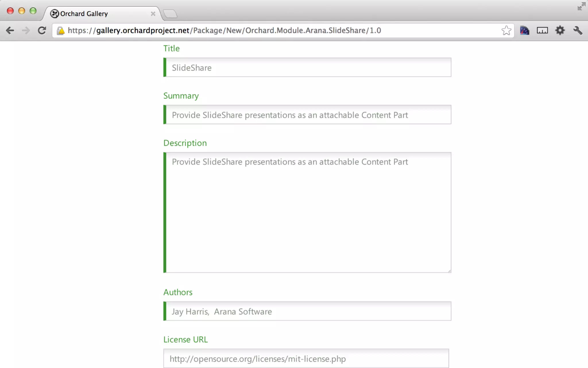Grab the Description textarea resize handle
Image resolution: width=588 pixels, height=368 pixels.
coord(449,271)
